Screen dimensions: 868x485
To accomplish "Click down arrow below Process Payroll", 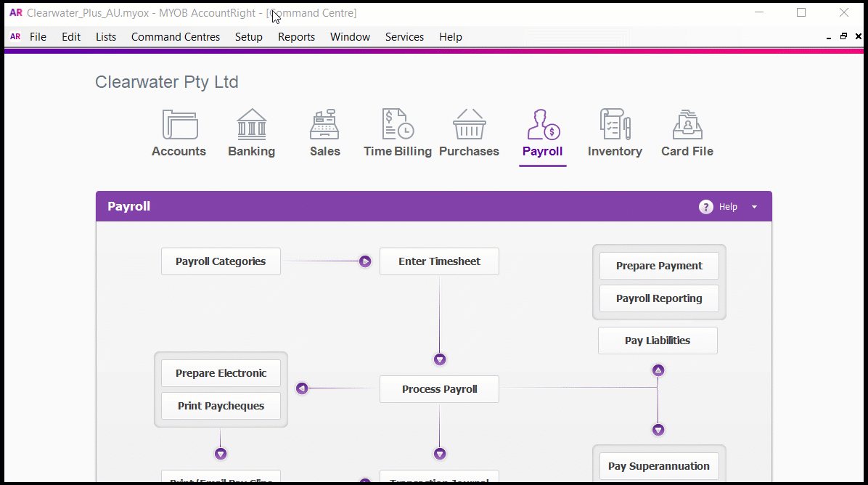I will point(440,454).
